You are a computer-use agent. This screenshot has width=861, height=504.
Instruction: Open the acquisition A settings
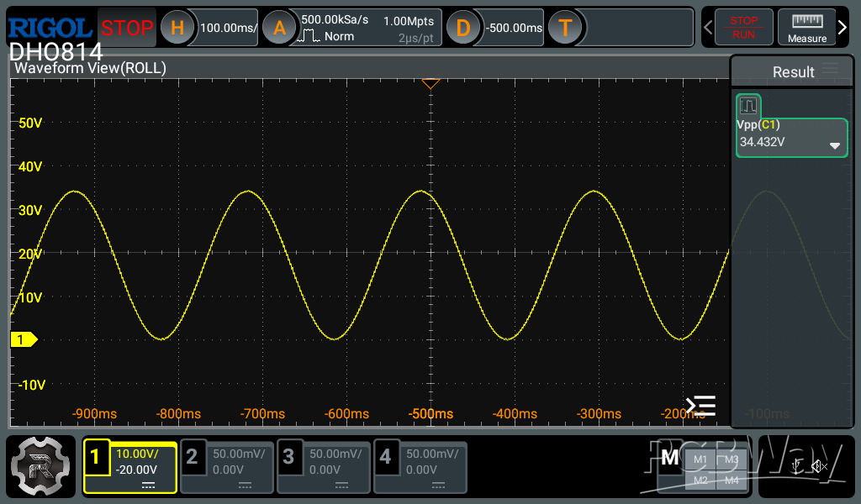point(280,28)
